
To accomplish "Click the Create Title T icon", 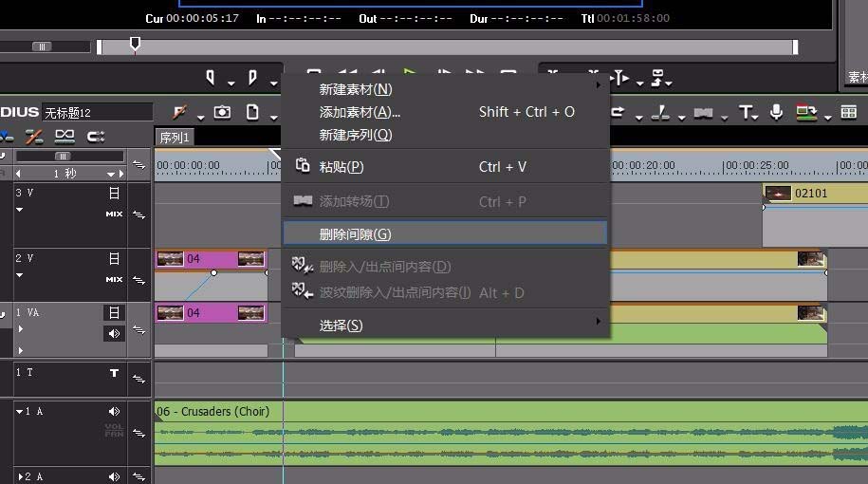I will (746, 112).
